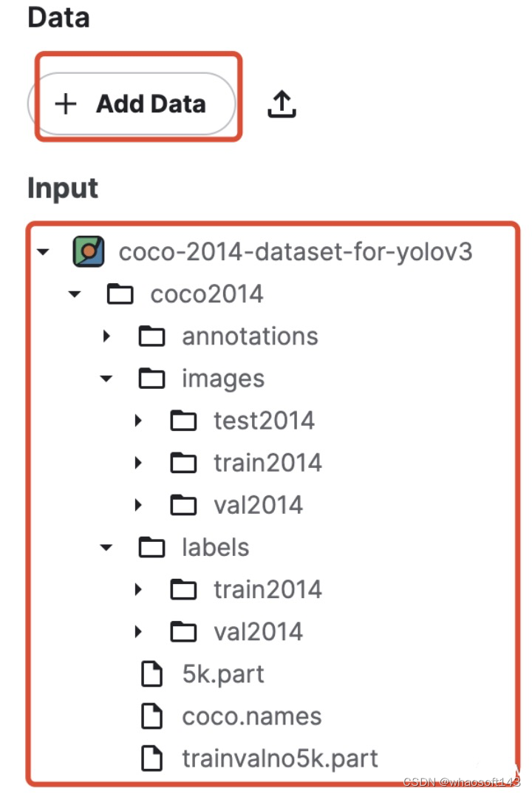Click the upload data icon
The height and width of the screenshot is (794, 532).
[282, 104]
